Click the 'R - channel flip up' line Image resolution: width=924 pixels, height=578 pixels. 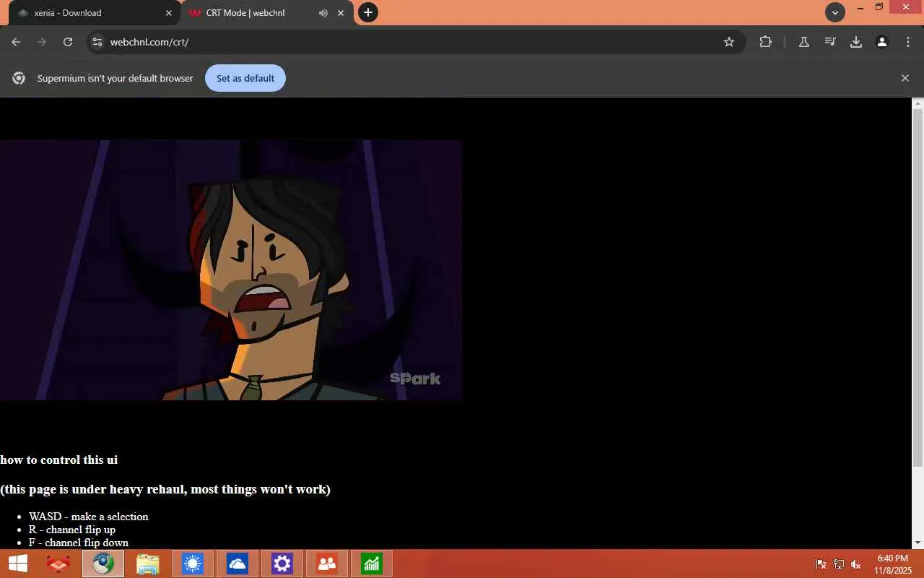pos(72,530)
